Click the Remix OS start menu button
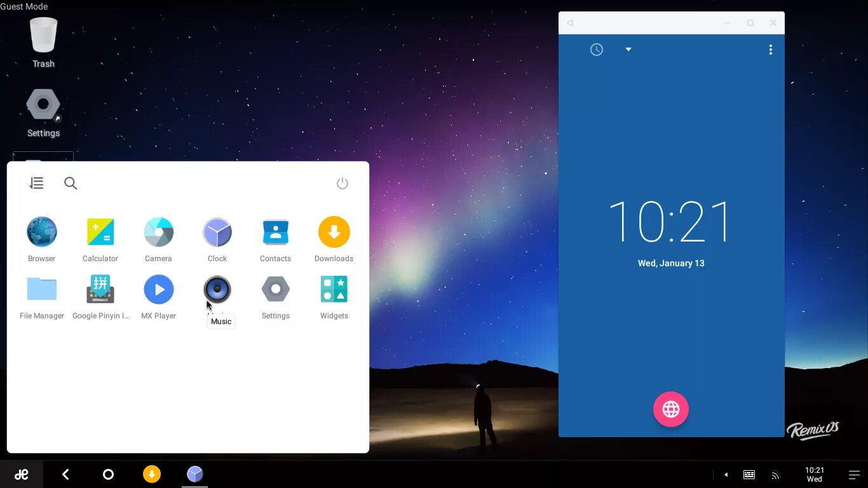The width and height of the screenshot is (868, 488). (x=22, y=475)
